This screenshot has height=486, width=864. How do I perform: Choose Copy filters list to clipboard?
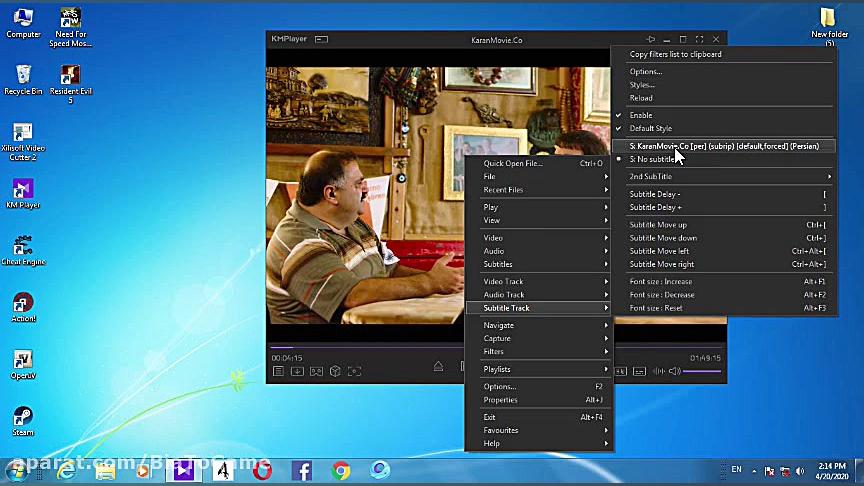723,54
